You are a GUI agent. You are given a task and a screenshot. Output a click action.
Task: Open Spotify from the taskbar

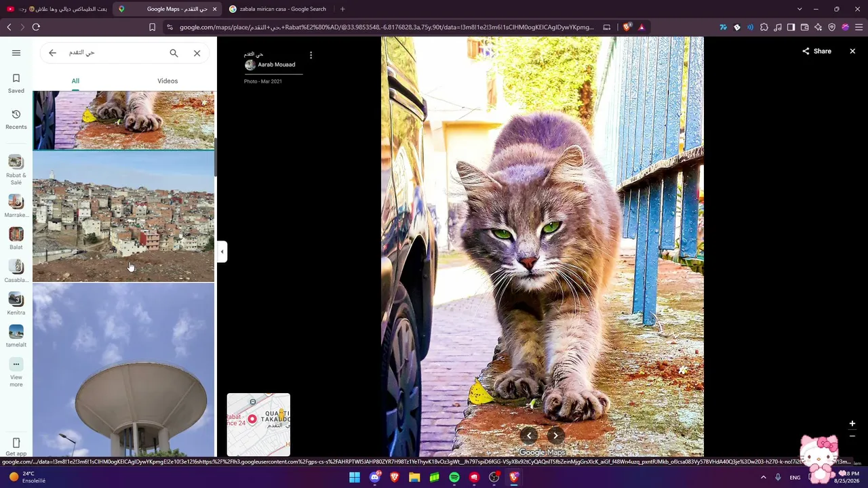(454, 477)
